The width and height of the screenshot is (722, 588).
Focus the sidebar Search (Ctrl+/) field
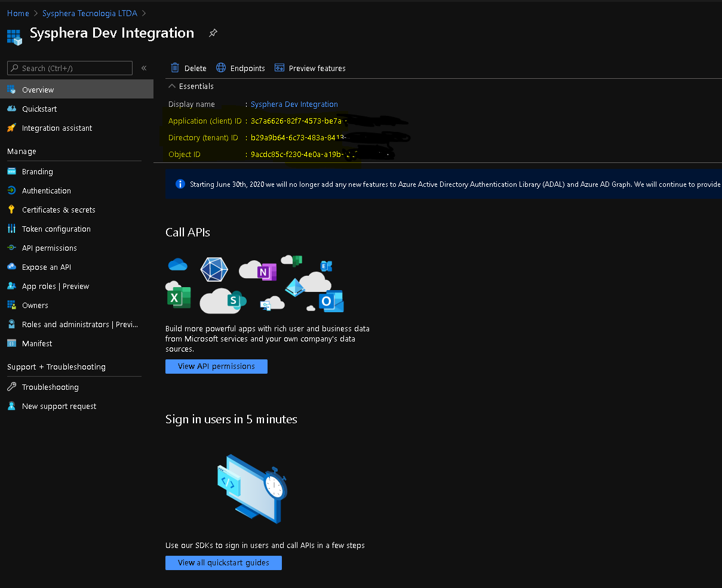click(x=70, y=68)
